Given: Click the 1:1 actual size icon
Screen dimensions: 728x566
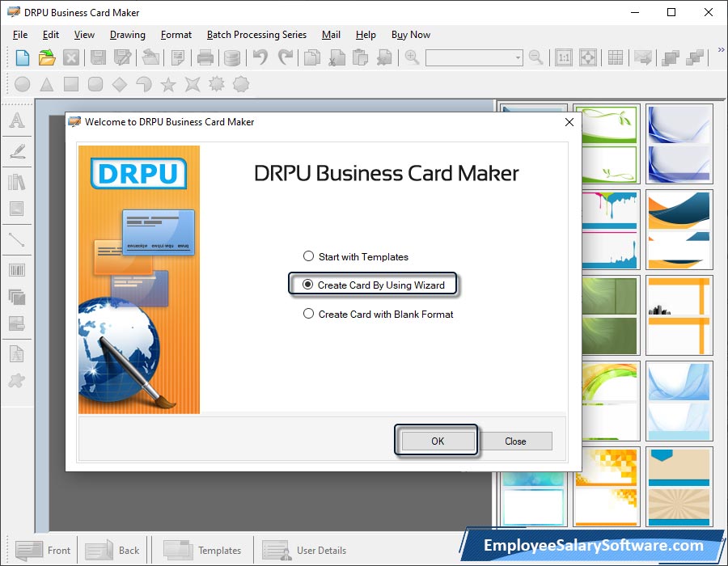Looking at the screenshot, I should pos(564,58).
